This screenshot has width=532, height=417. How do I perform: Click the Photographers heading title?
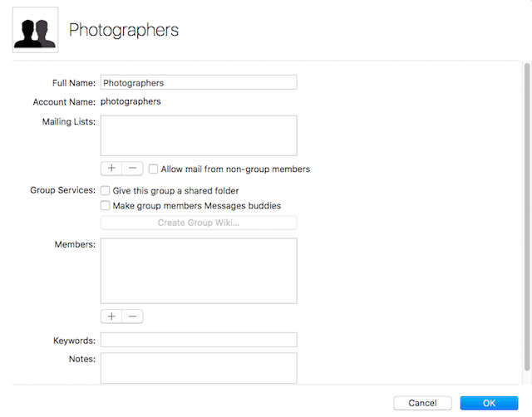tap(123, 31)
